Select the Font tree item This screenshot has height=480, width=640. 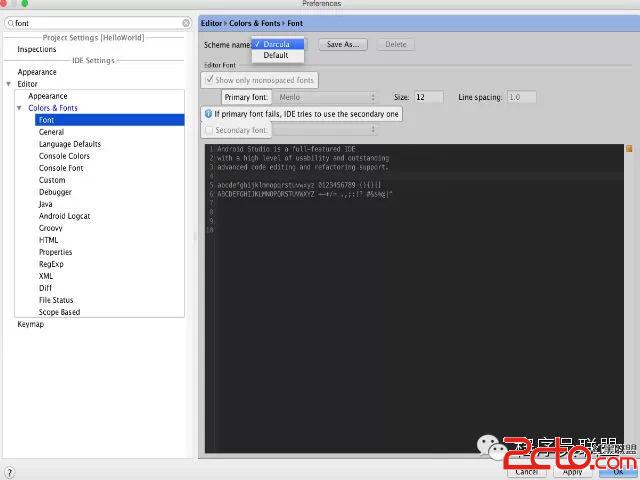[x=109, y=120]
